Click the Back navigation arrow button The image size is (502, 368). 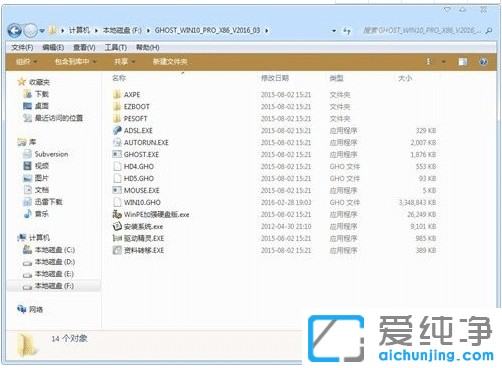click(14, 31)
